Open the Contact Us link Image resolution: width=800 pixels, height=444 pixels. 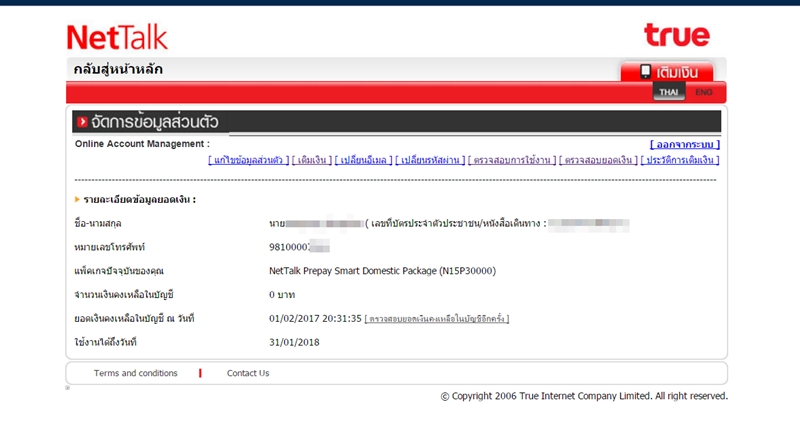tap(248, 373)
